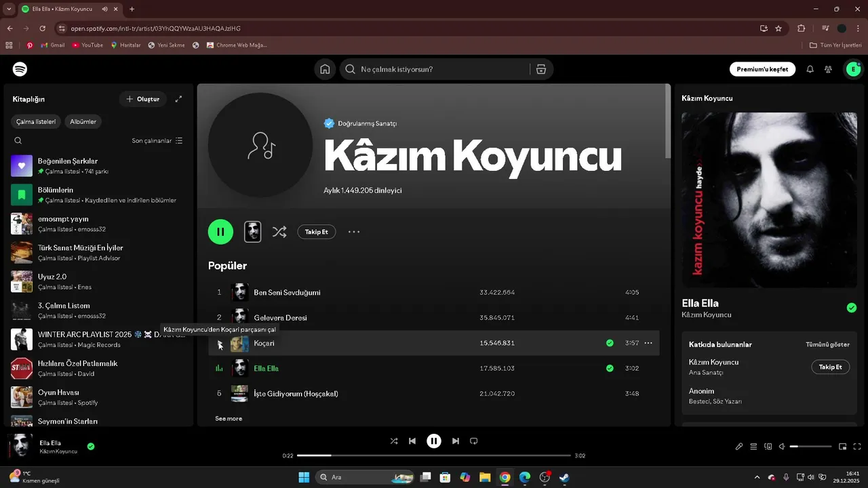Reload the browser page
Screen dimensions: 868x488
(x=43, y=28)
